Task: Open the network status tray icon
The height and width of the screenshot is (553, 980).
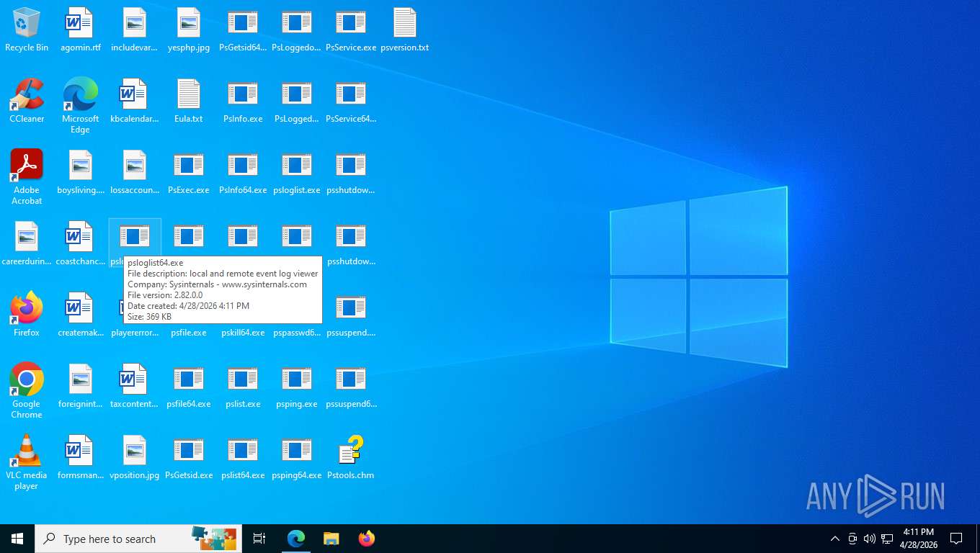Action: tap(887, 539)
